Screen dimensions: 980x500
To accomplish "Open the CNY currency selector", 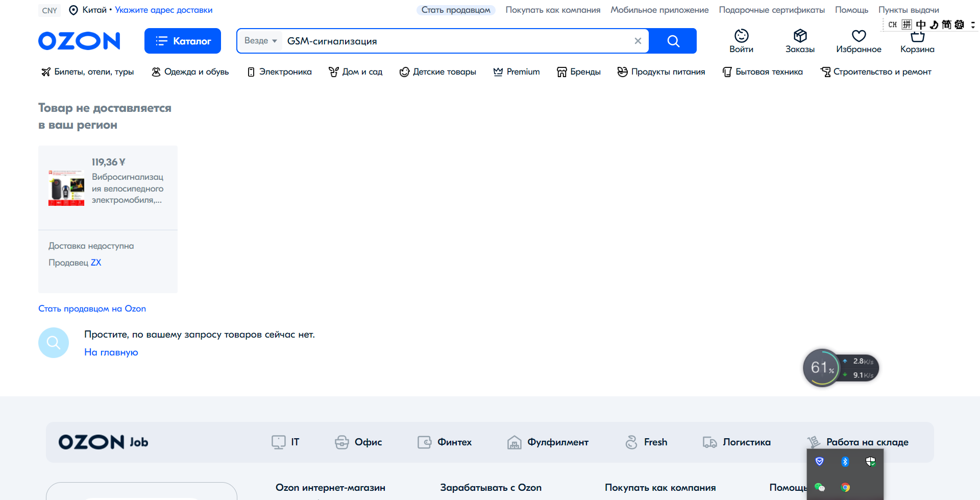I will [x=50, y=10].
